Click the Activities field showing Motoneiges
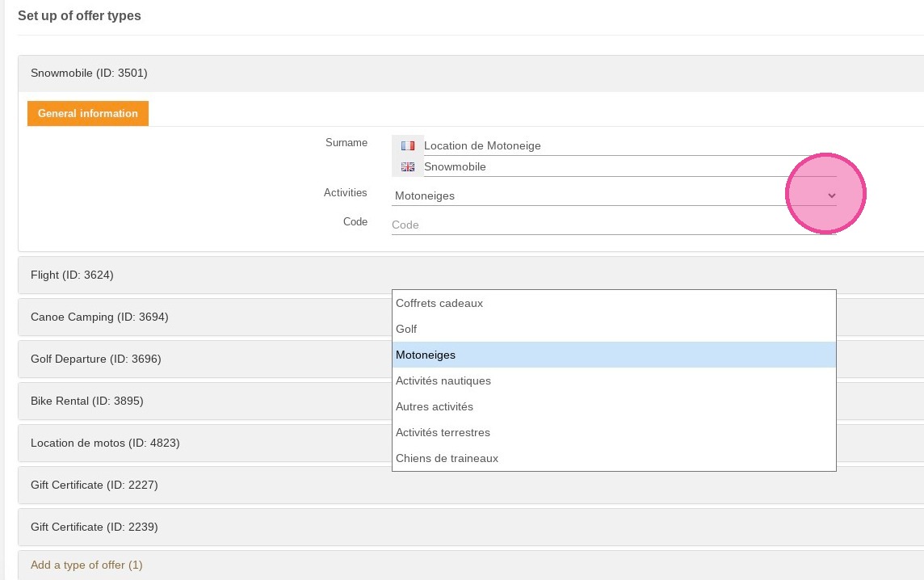Image resolution: width=924 pixels, height=580 pixels. tap(614, 195)
